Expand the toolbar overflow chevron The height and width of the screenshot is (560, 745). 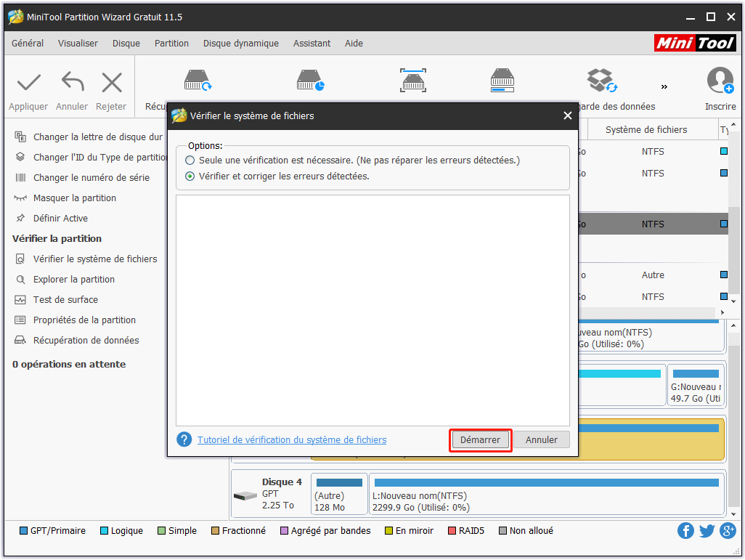click(664, 86)
